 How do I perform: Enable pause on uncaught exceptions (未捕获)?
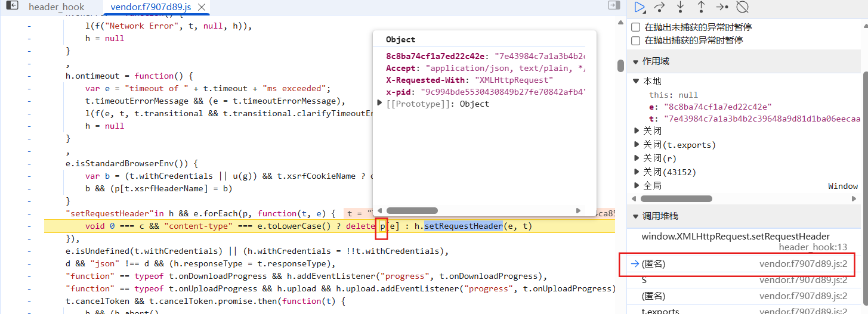pyautogui.click(x=636, y=27)
